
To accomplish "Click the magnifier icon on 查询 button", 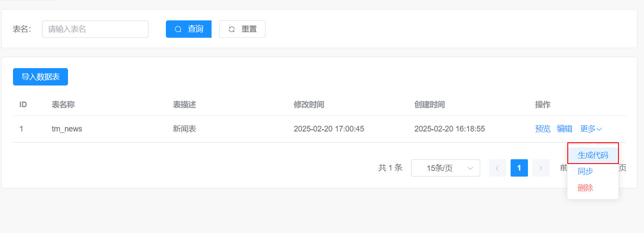I will pos(178,29).
